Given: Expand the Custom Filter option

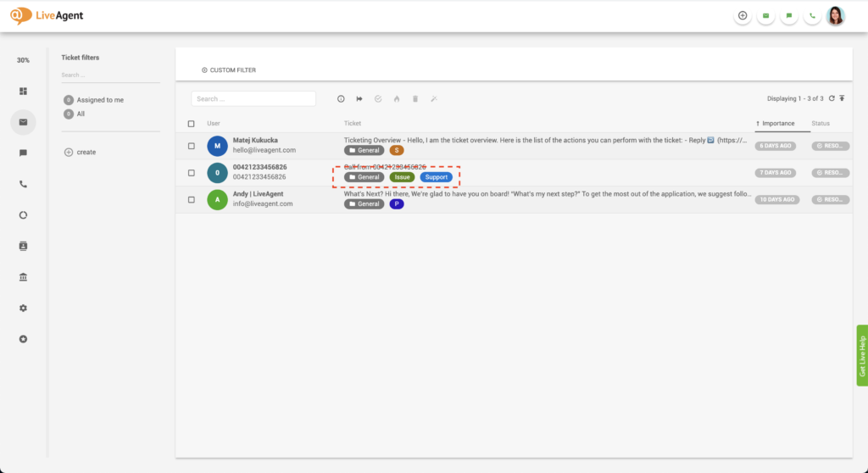Looking at the screenshot, I should click(229, 70).
